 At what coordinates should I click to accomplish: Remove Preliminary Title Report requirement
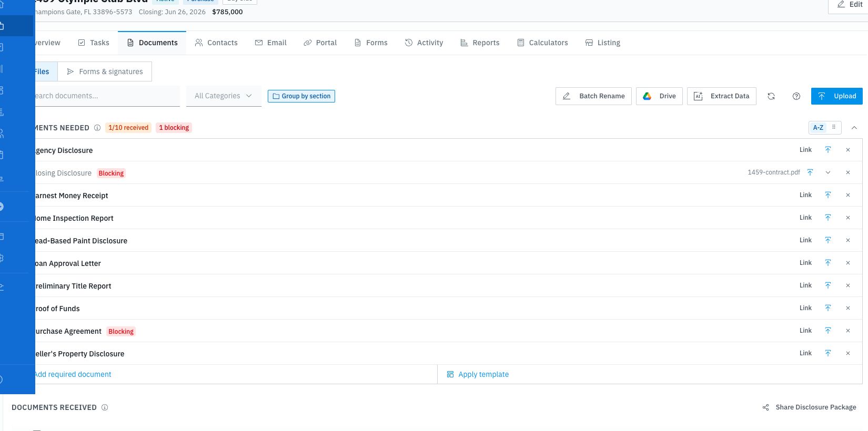[x=848, y=285]
